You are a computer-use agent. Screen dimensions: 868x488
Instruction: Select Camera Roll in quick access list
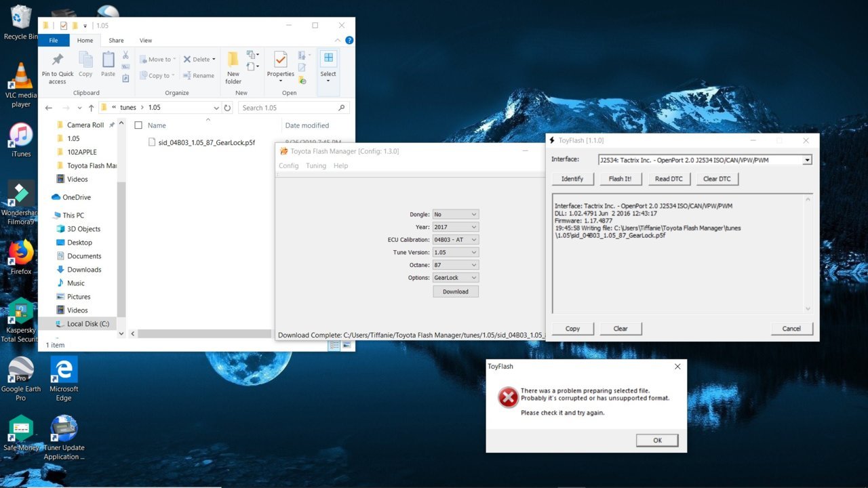pyautogui.click(x=85, y=125)
